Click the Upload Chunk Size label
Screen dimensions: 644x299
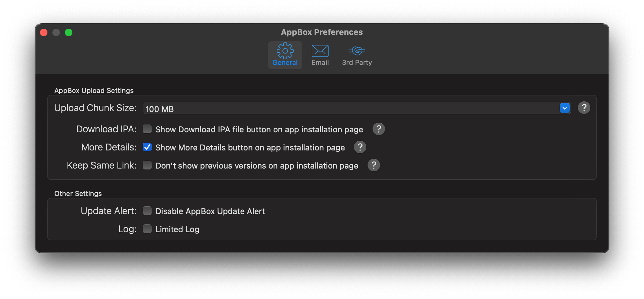95,108
